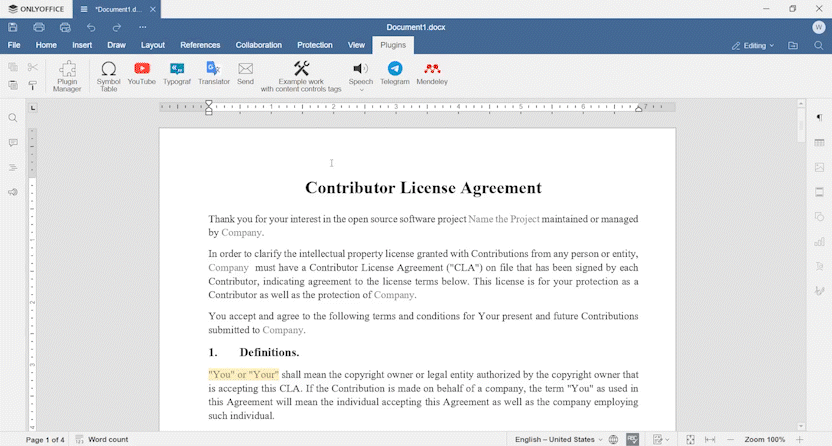This screenshot has width=832, height=446.
Task: Toggle spell checking in status bar
Action: tap(633, 439)
